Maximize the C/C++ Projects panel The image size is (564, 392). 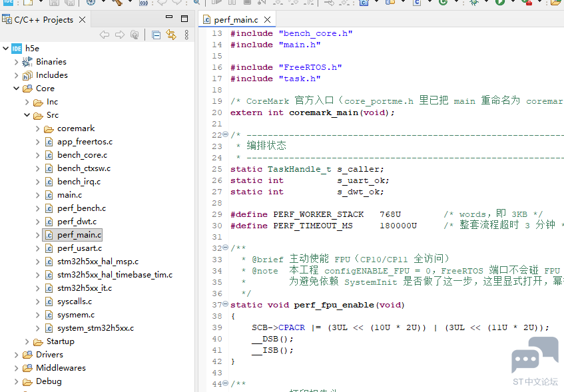184,19
